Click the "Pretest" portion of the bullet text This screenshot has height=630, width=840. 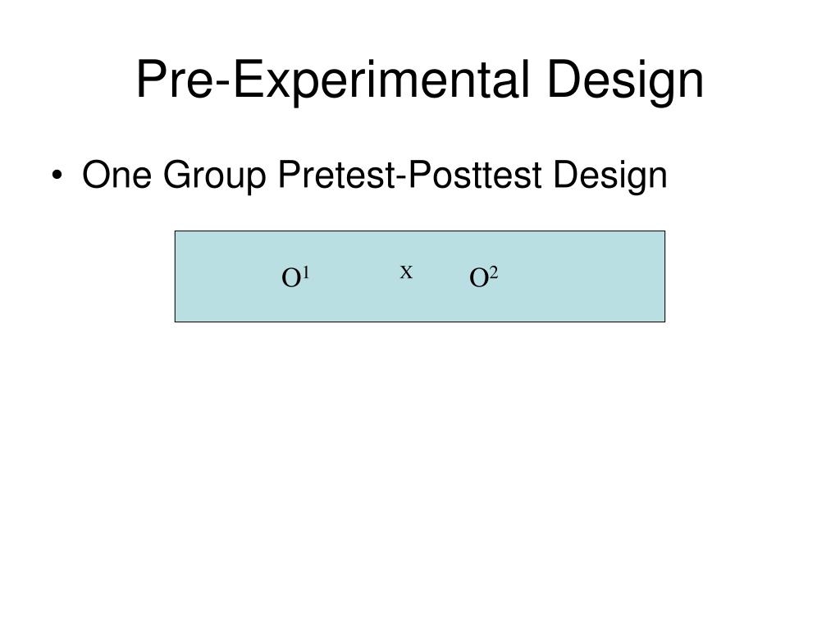pyautogui.click(x=336, y=175)
